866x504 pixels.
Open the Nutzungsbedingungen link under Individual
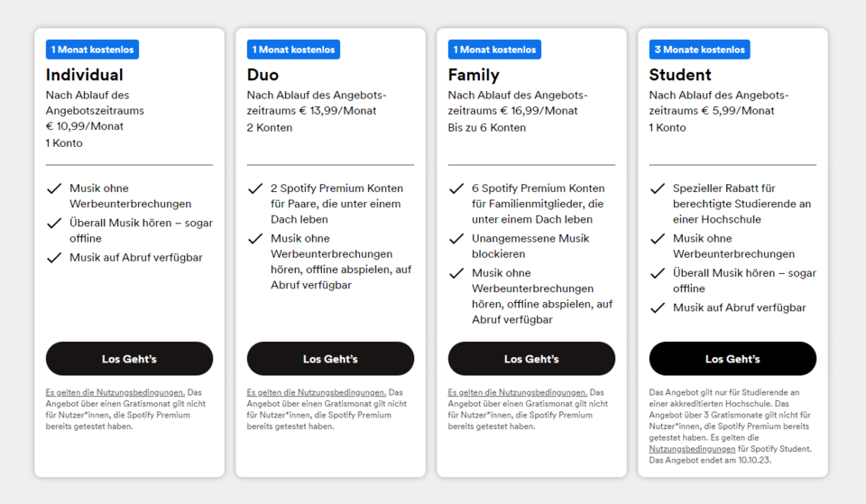pyautogui.click(x=115, y=392)
